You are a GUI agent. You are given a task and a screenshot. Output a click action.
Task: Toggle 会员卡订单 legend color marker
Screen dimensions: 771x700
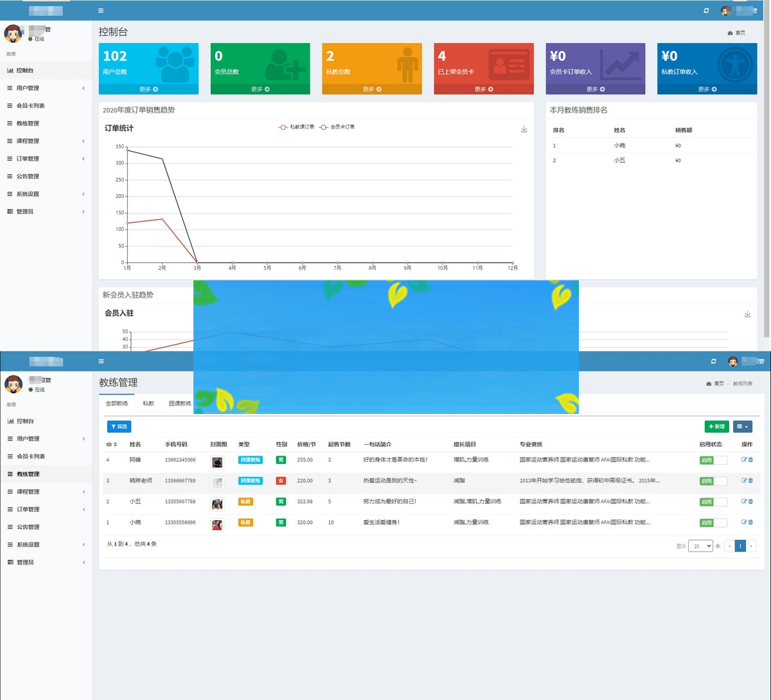(x=324, y=127)
